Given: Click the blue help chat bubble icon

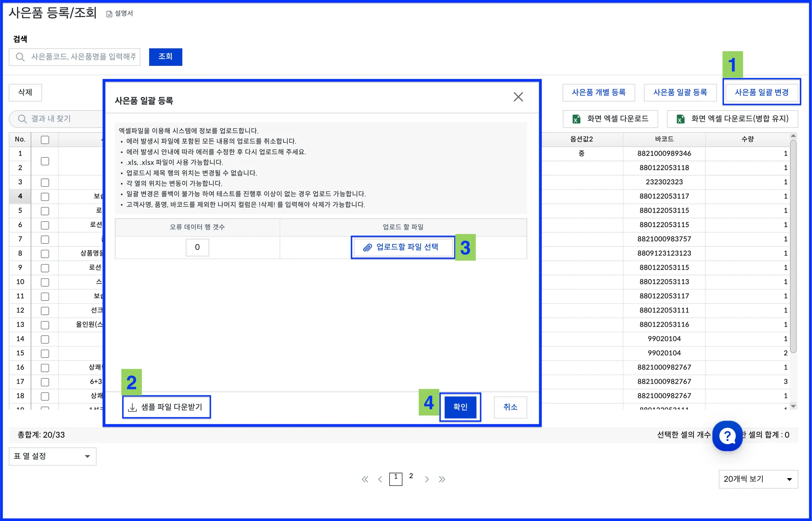Looking at the screenshot, I should pyautogui.click(x=727, y=436).
